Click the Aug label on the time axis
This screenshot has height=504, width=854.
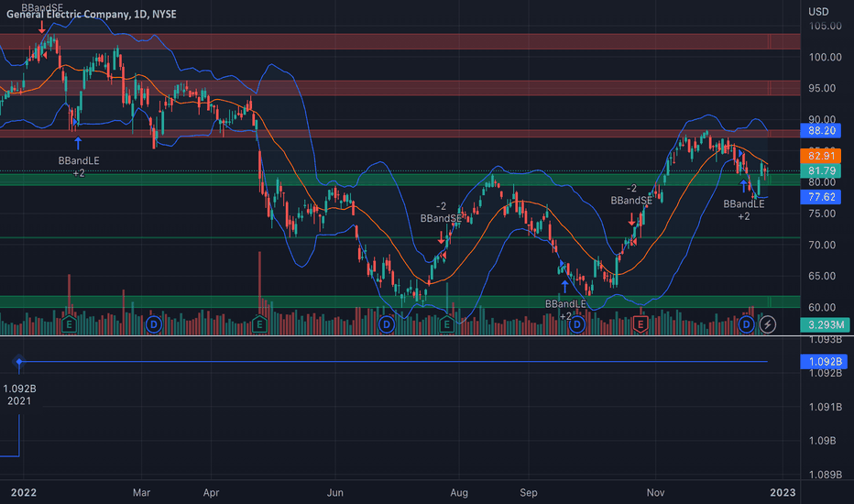tap(458, 493)
